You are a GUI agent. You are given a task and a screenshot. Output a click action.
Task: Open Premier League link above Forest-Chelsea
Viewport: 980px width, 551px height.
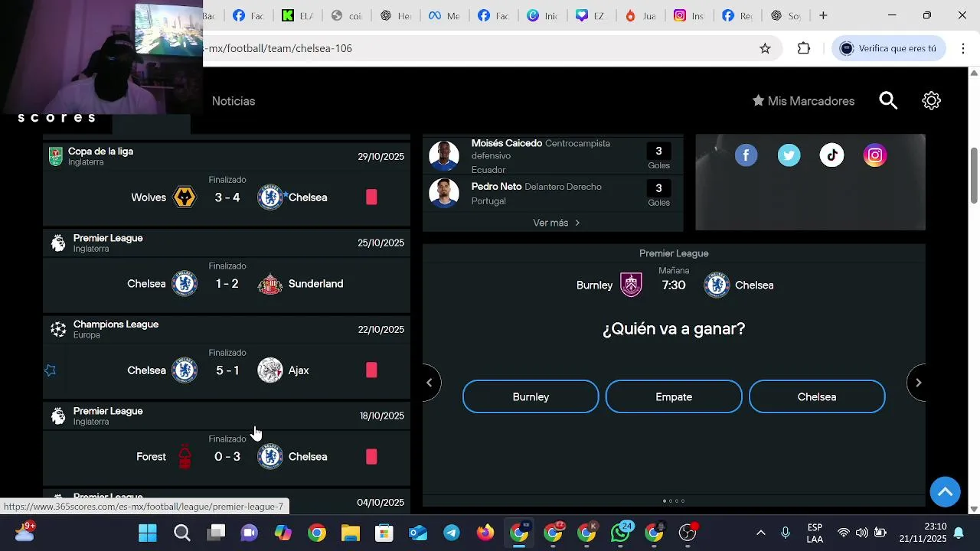[108, 411]
